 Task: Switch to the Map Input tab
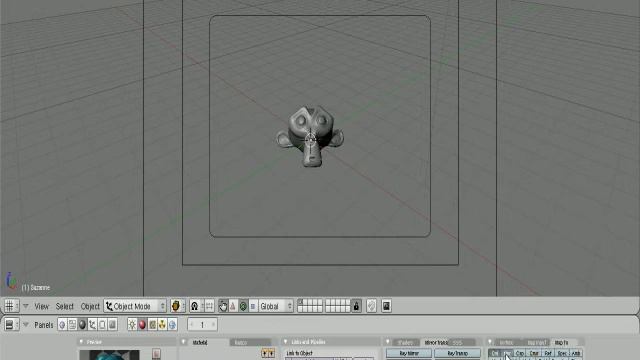536,342
